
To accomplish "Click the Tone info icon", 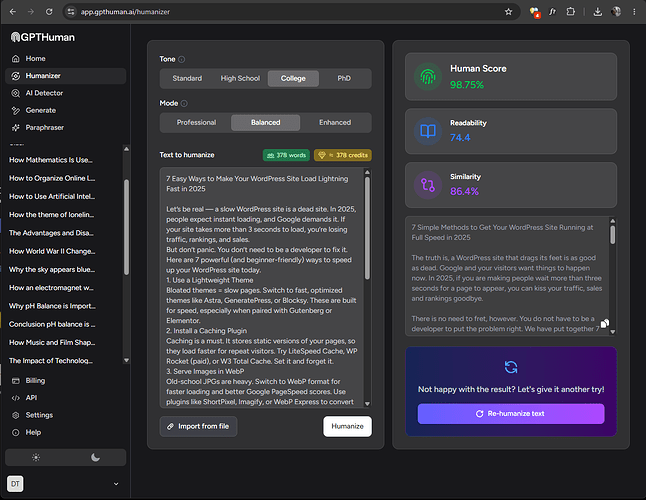I will [x=181, y=59].
